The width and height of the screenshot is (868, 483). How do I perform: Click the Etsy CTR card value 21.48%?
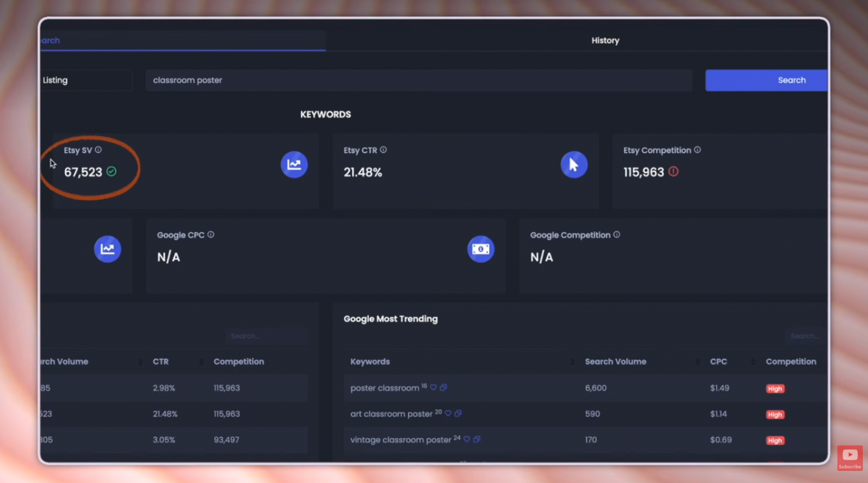click(x=363, y=172)
